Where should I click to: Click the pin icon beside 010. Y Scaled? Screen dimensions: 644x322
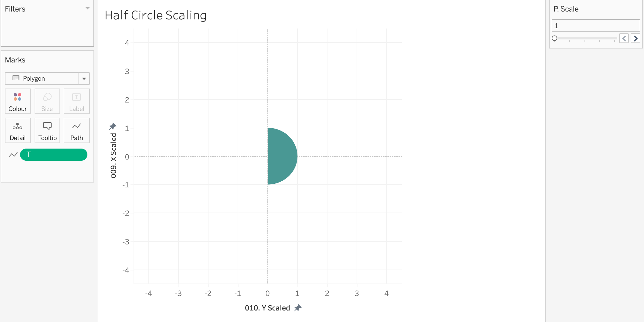(x=298, y=308)
